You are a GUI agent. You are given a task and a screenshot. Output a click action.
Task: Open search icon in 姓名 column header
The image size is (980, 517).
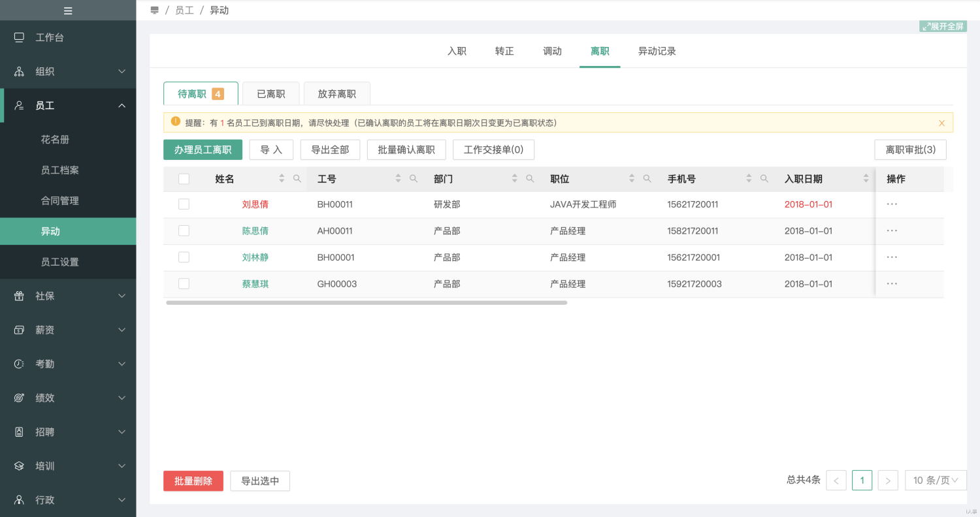click(x=297, y=178)
